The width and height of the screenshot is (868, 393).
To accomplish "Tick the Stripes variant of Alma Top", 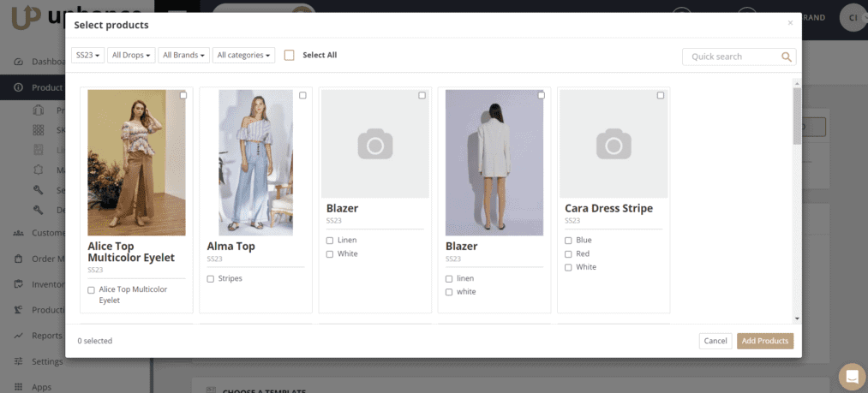I will point(211,279).
